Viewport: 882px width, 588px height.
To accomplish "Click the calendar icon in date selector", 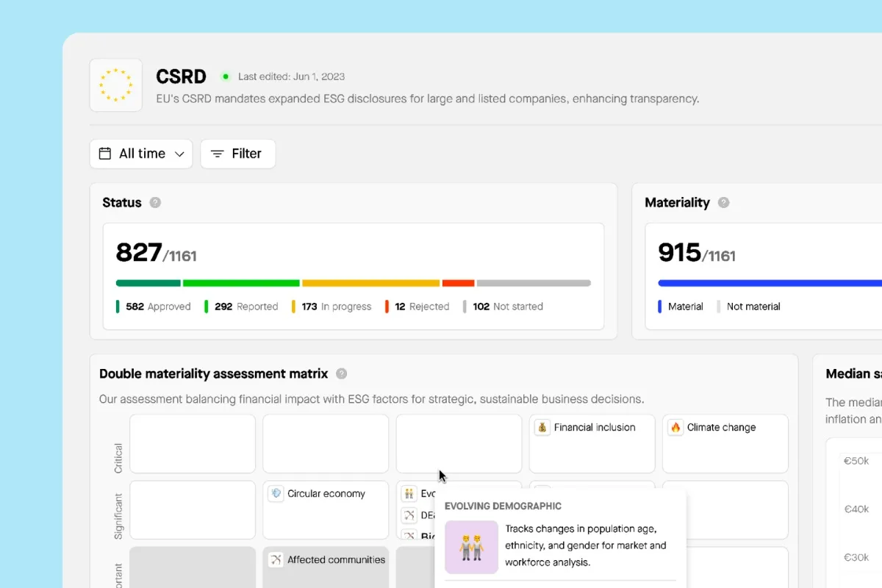I will (x=105, y=154).
